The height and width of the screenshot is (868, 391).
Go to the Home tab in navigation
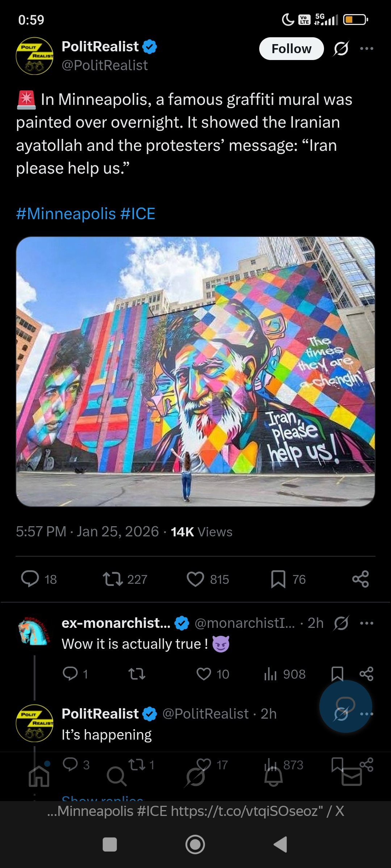tap(39, 776)
